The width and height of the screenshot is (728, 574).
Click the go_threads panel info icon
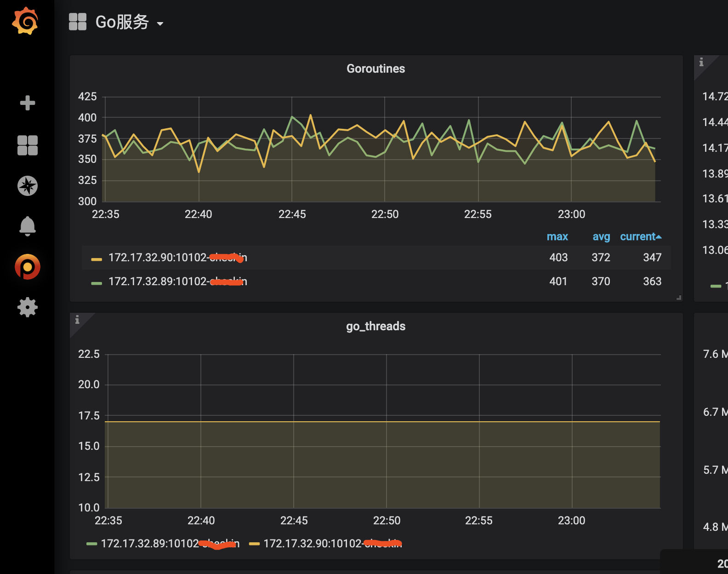coord(77,320)
